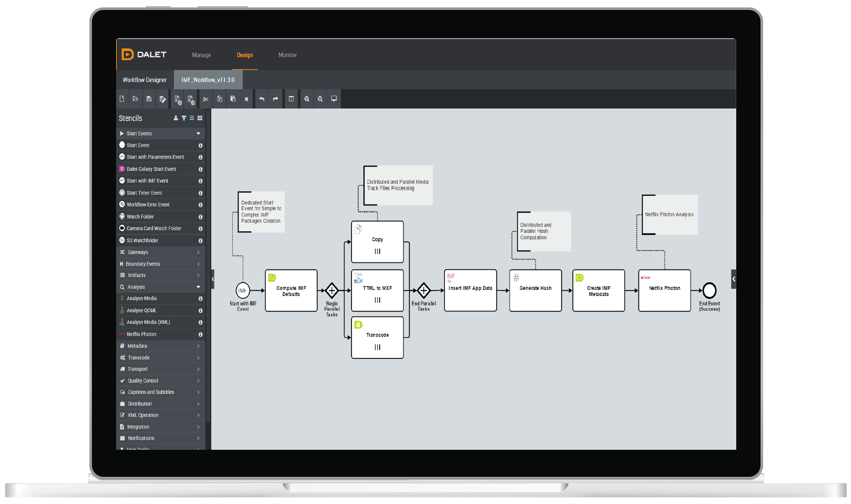Expand the Boundary Events category
This screenshot has height=504, width=851.
pyautogui.click(x=161, y=264)
